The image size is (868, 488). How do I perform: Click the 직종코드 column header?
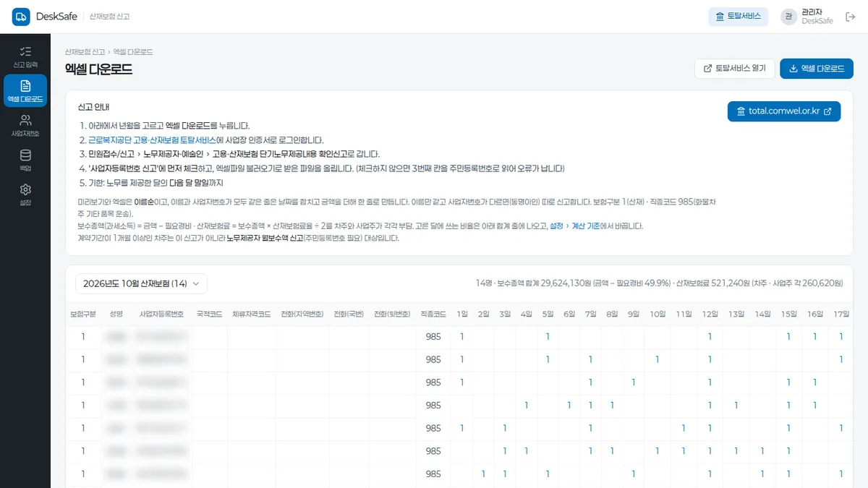(433, 314)
